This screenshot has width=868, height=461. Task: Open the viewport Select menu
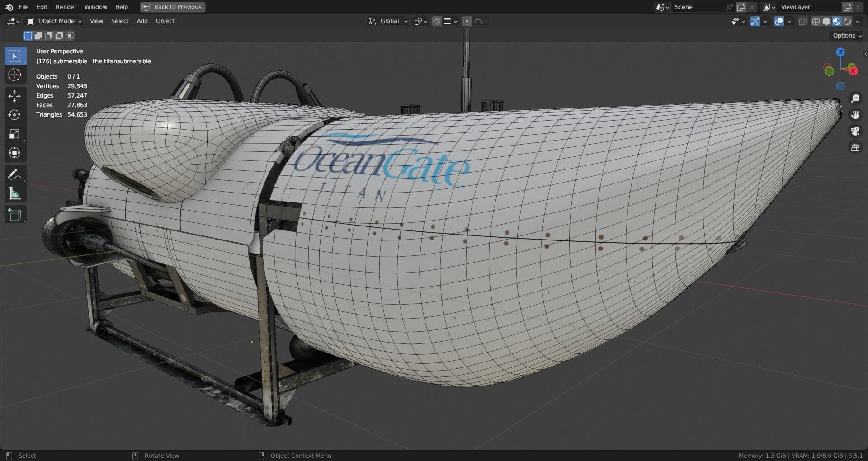click(x=120, y=21)
